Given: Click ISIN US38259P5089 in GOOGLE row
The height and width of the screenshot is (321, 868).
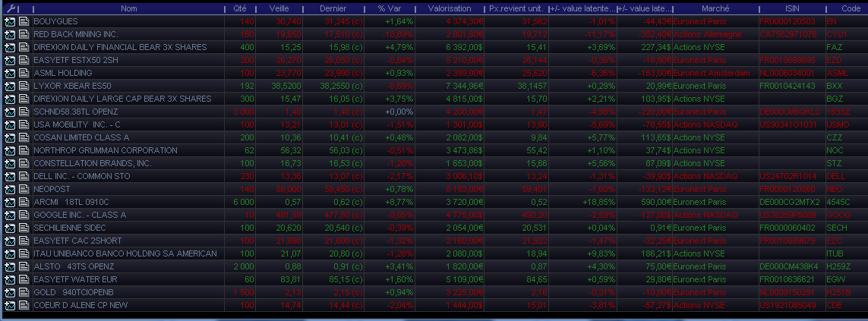Looking at the screenshot, I should tap(788, 215).
